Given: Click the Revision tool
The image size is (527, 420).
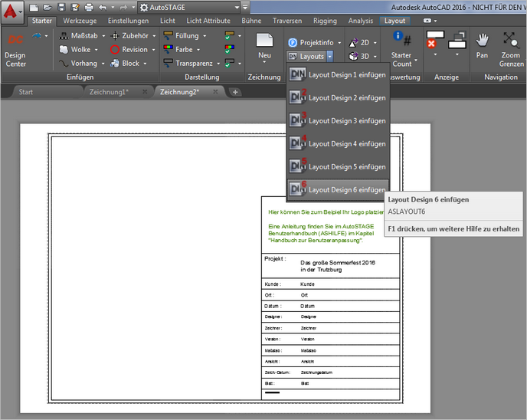Looking at the screenshot, I should coord(129,50).
